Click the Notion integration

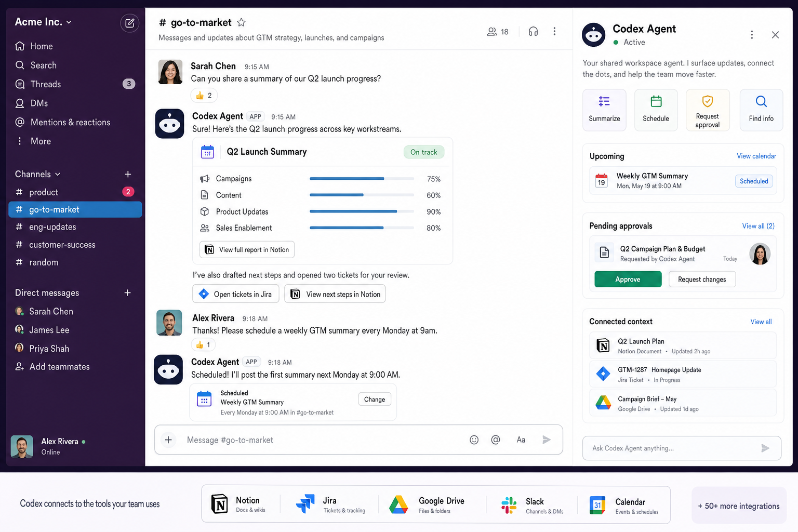238,504
